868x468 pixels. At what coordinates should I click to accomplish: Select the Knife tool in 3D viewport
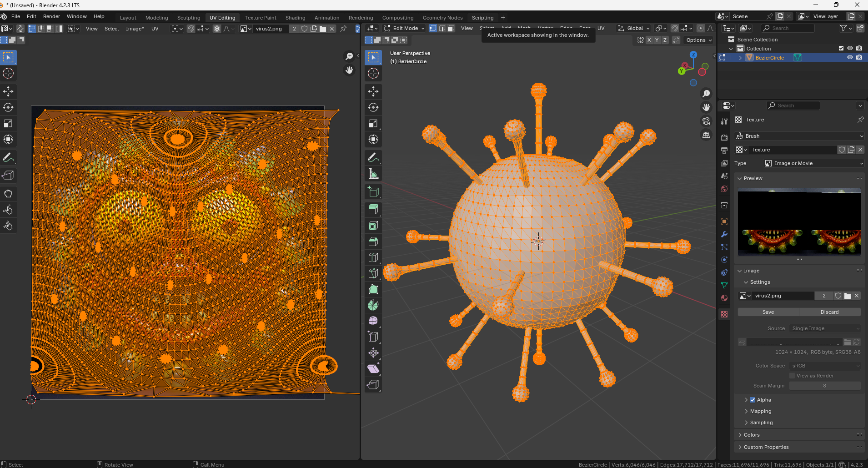tap(373, 273)
